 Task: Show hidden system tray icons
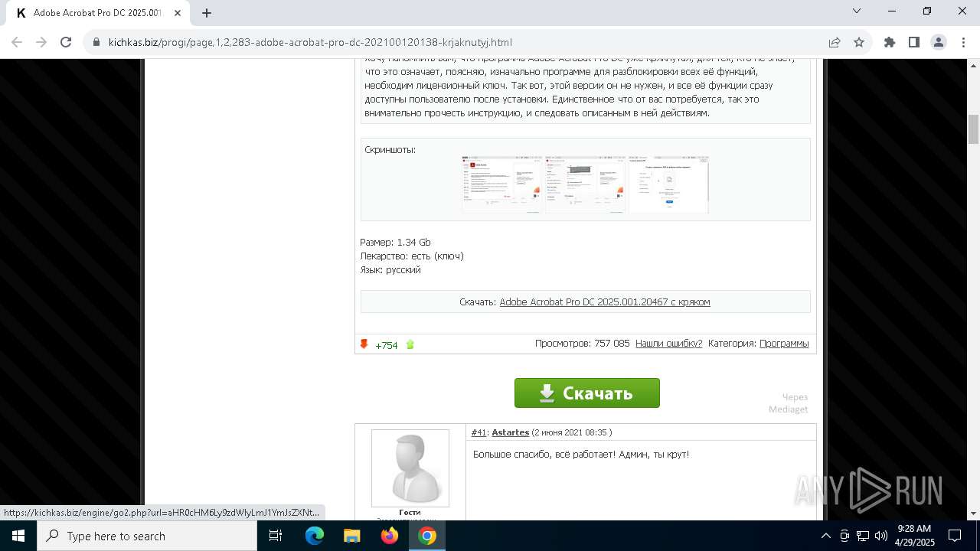tap(825, 536)
